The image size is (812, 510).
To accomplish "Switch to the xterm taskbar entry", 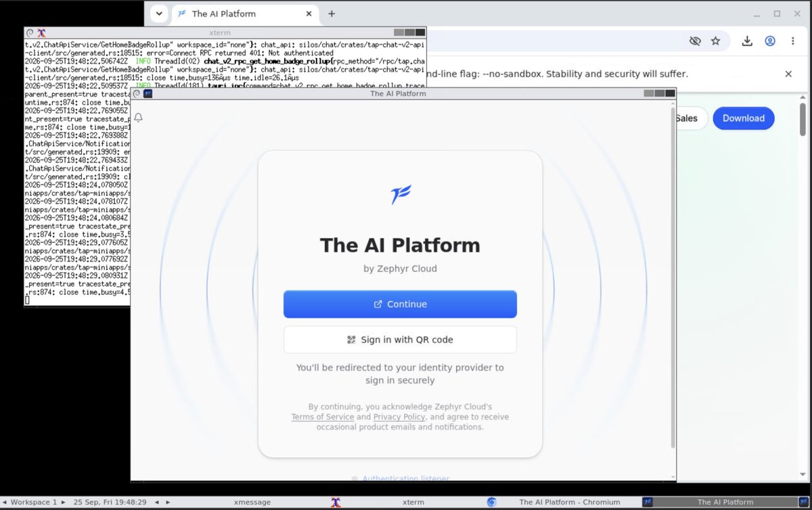I will pos(407,503).
